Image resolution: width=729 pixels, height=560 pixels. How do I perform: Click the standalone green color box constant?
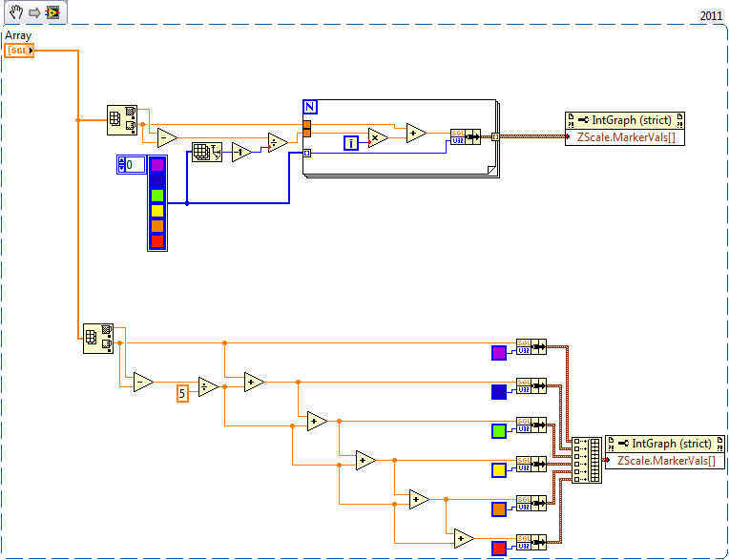[x=499, y=431]
